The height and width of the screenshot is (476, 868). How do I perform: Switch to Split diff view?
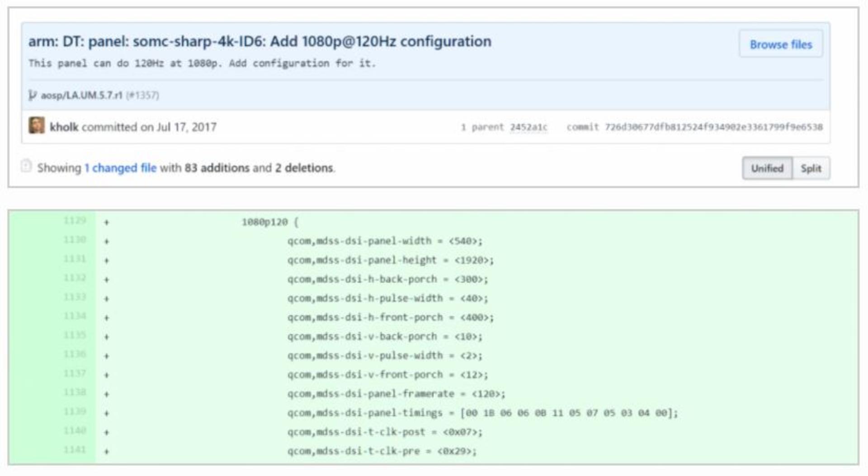(x=811, y=168)
